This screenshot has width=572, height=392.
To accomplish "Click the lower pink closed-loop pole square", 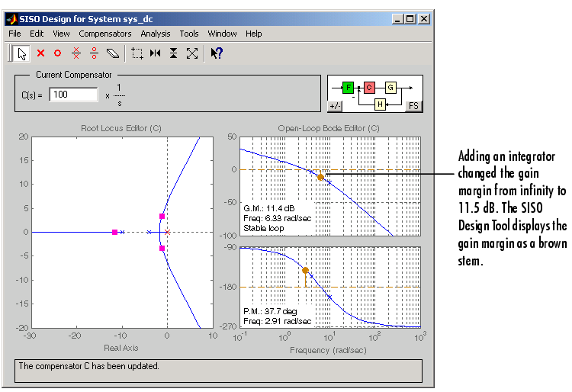I will (162, 249).
